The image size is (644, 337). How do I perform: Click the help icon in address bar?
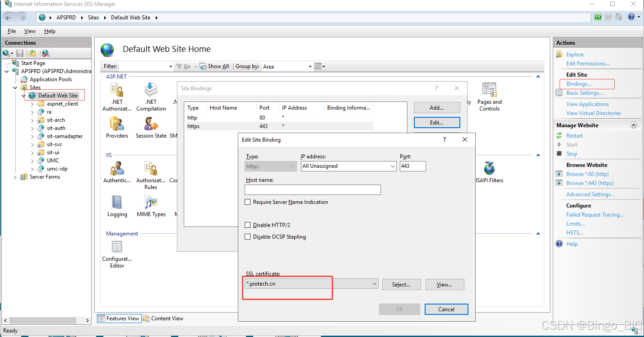pos(631,17)
